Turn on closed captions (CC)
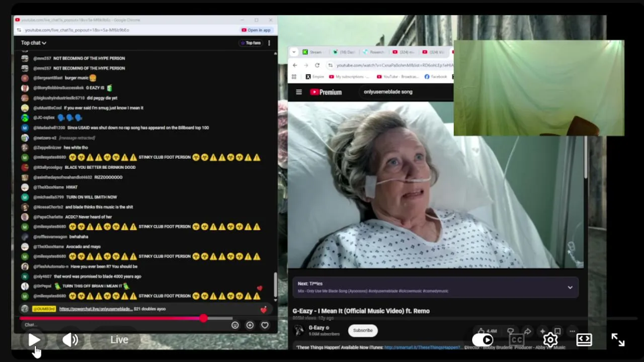The height and width of the screenshot is (362, 644). [x=516, y=340]
